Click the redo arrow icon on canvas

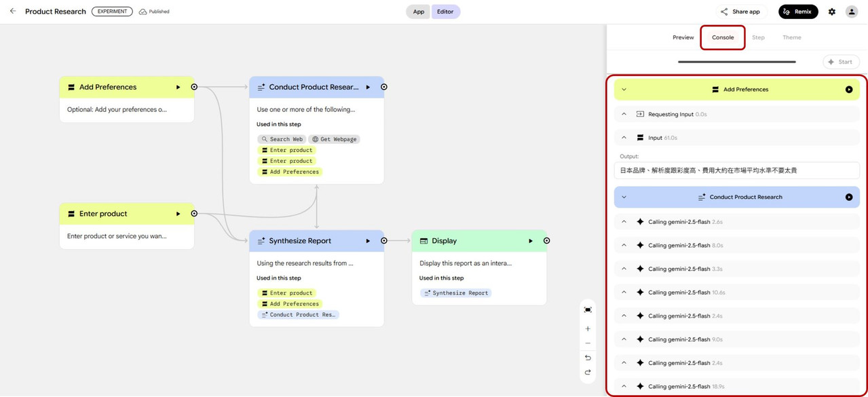588,372
